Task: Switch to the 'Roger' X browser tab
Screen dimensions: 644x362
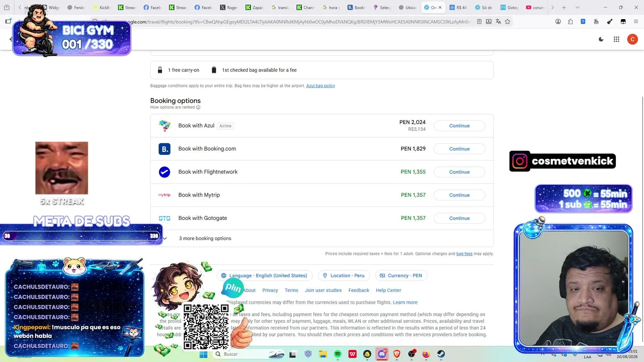Action: pos(228,8)
